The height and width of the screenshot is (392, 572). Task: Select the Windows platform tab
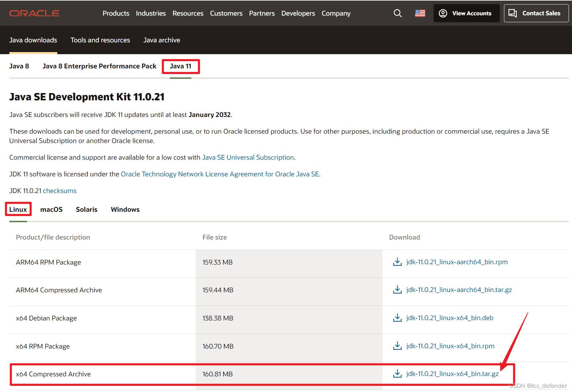click(x=125, y=209)
